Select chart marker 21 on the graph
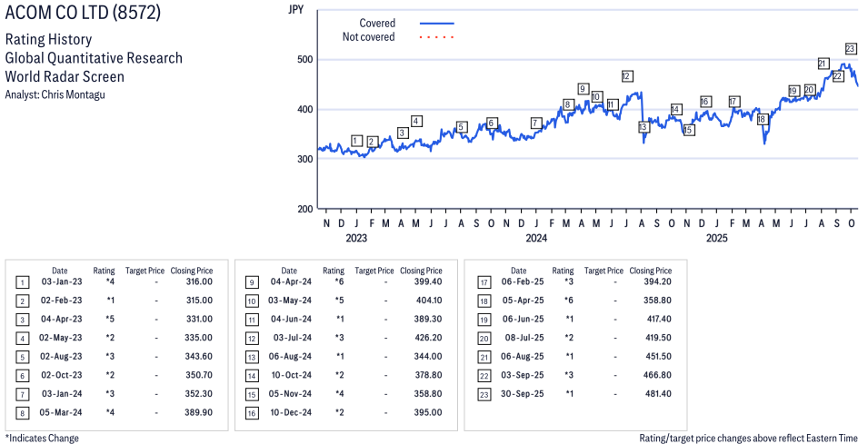The image size is (868, 444). point(823,64)
